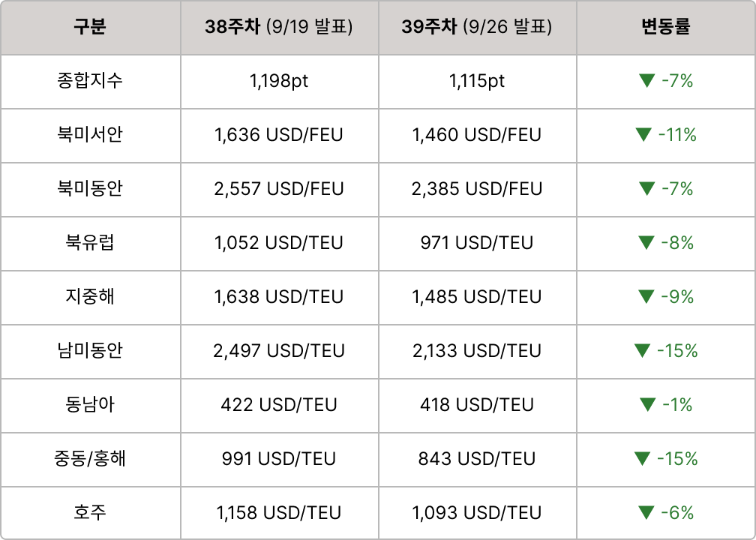Select the 39주차 (9/26 발표) header
The height and width of the screenshot is (540, 756).
477,27
